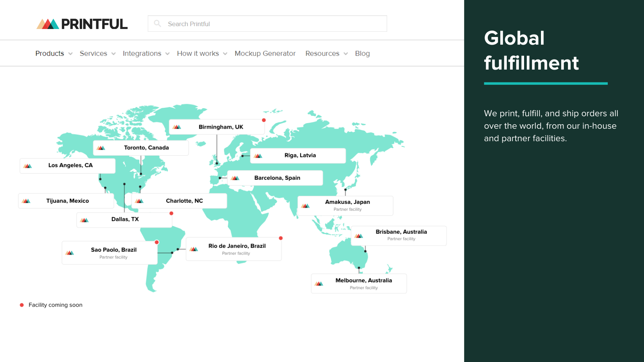The height and width of the screenshot is (362, 644).
Task: Click the Global fulfillment heading
Action: coord(531,50)
